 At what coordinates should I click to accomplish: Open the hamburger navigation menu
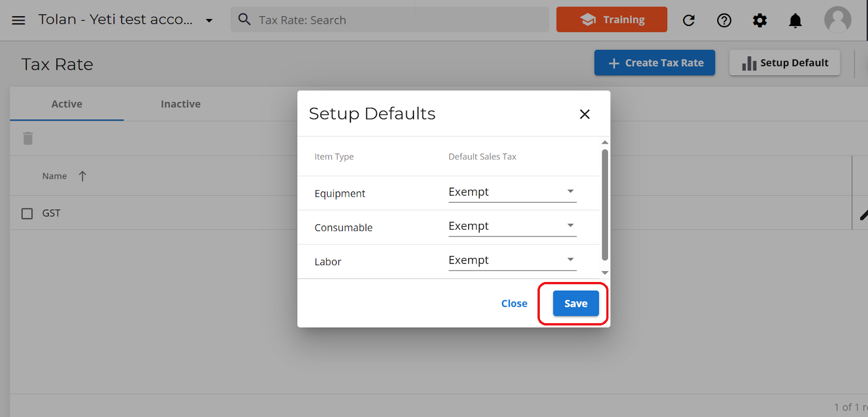pyautogui.click(x=18, y=21)
